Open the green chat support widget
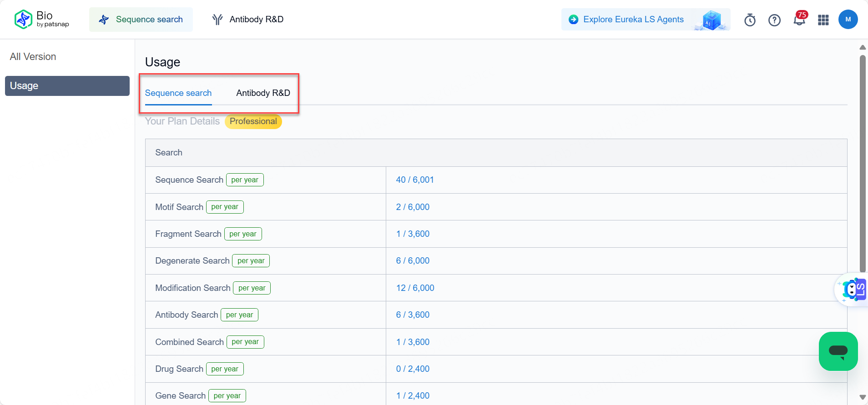868x405 pixels. pyautogui.click(x=838, y=351)
